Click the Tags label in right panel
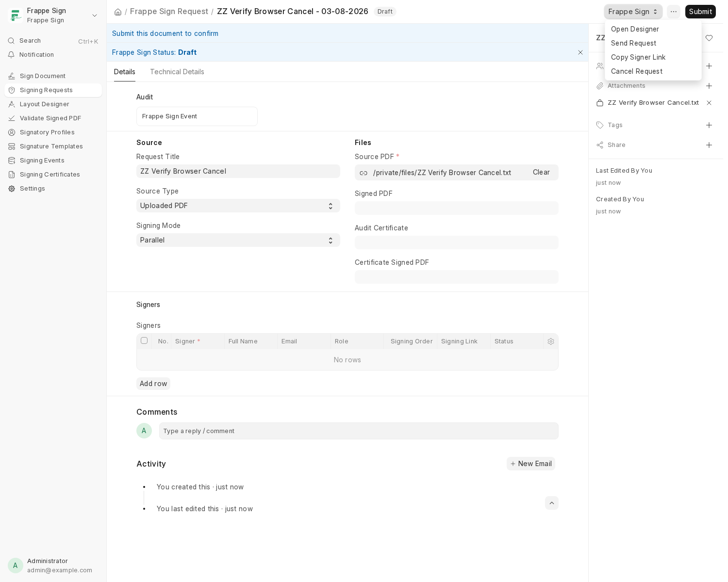This screenshot has width=728, height=582. point(615,125)
